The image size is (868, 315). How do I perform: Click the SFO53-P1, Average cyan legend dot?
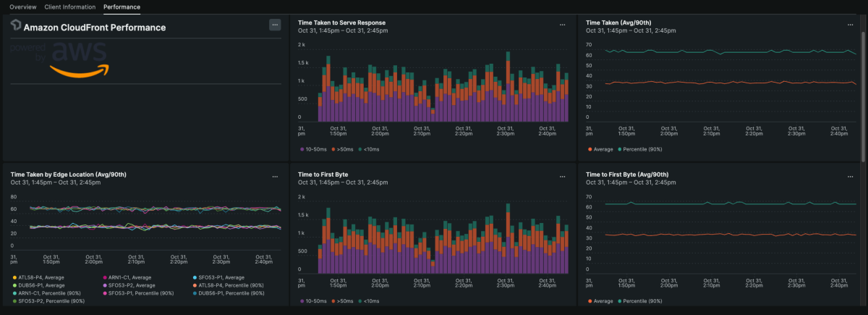click(195, 277)
